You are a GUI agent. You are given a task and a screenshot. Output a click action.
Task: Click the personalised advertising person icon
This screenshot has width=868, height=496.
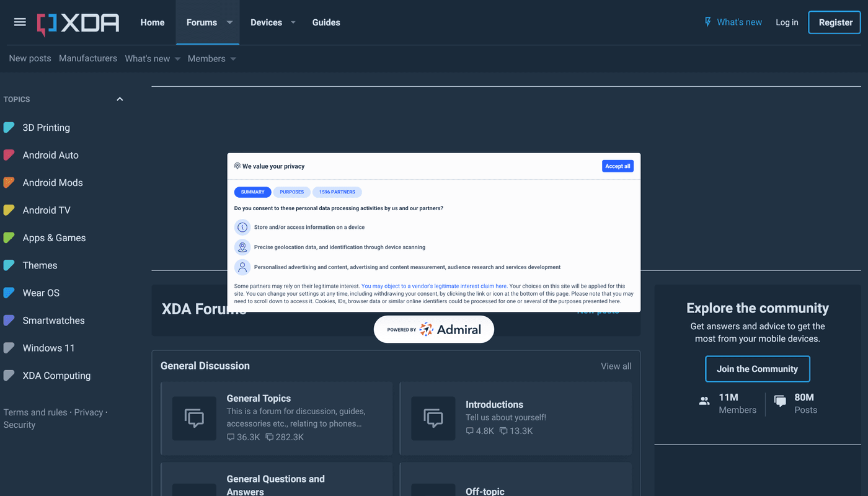coord(242,268)
